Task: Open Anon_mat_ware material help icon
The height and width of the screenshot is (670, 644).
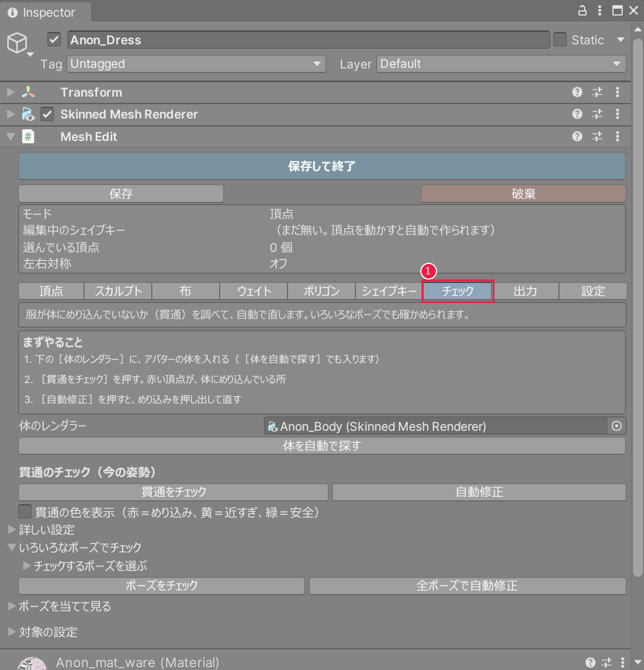Action: (x=590, y=663)
